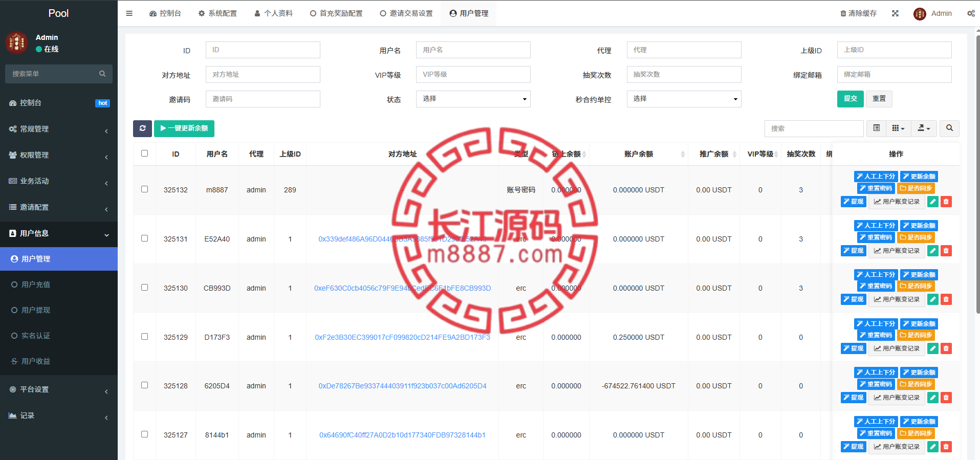Screen dimensions: 980x460
Task: Click the green edit pencil for user m8887
Action: 933,202
